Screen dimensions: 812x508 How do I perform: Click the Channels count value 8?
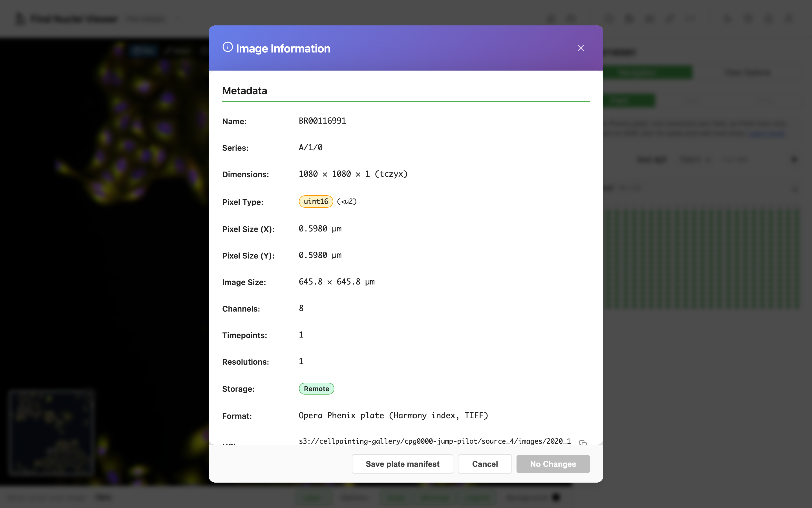[x=301, y=308]
